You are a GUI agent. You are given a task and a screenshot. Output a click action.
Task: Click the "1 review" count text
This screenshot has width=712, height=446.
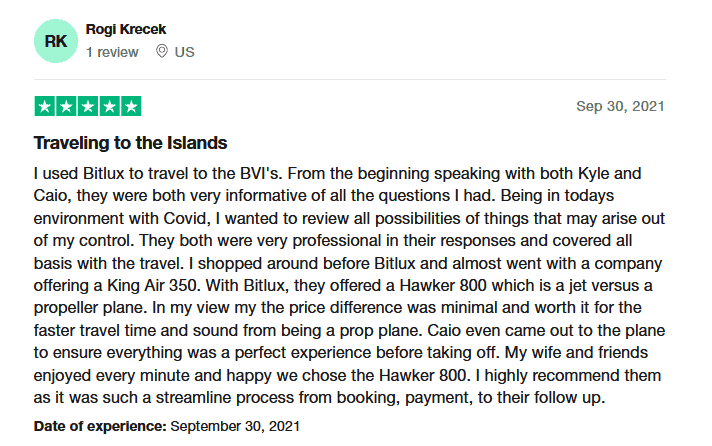(112, 52)
